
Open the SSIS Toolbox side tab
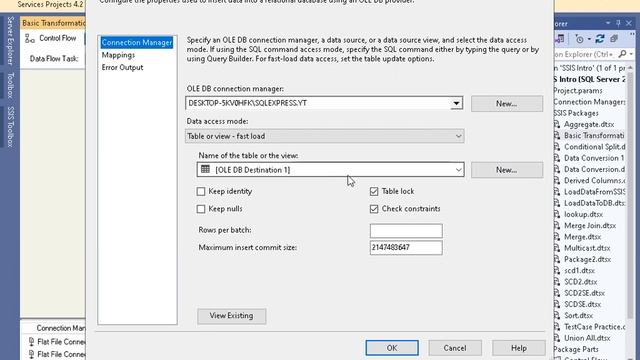click(x=11, y=127)
